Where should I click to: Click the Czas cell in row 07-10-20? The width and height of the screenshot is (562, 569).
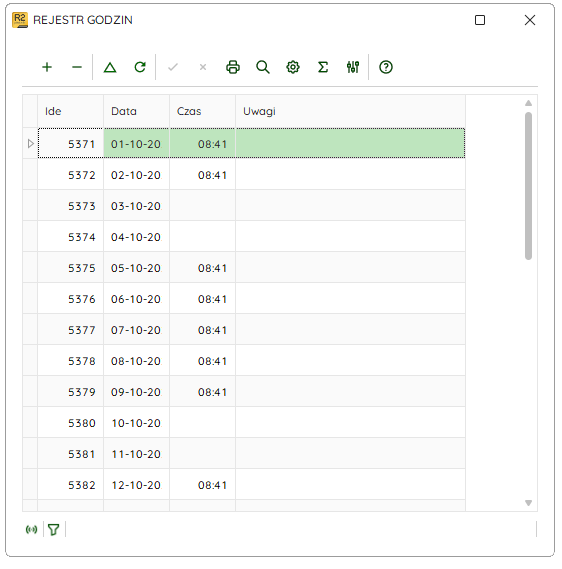202,330
